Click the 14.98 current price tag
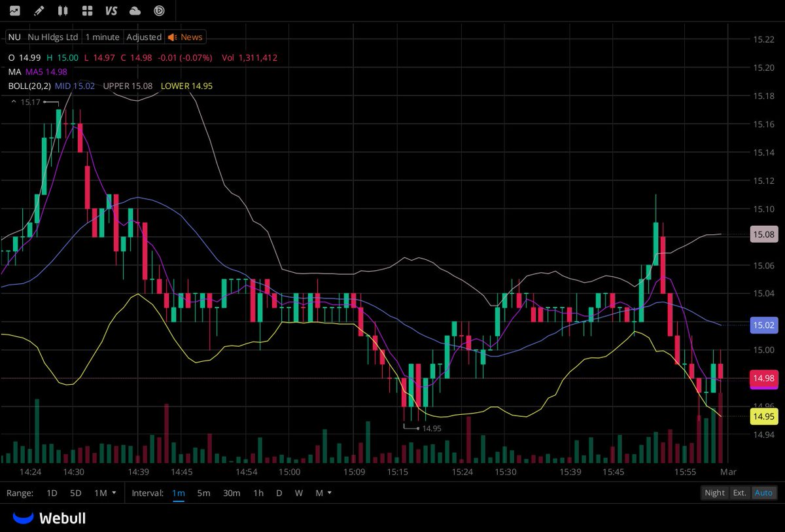This screenshot has width=785, height=532. pyautogui.click(x=764, y=378)
